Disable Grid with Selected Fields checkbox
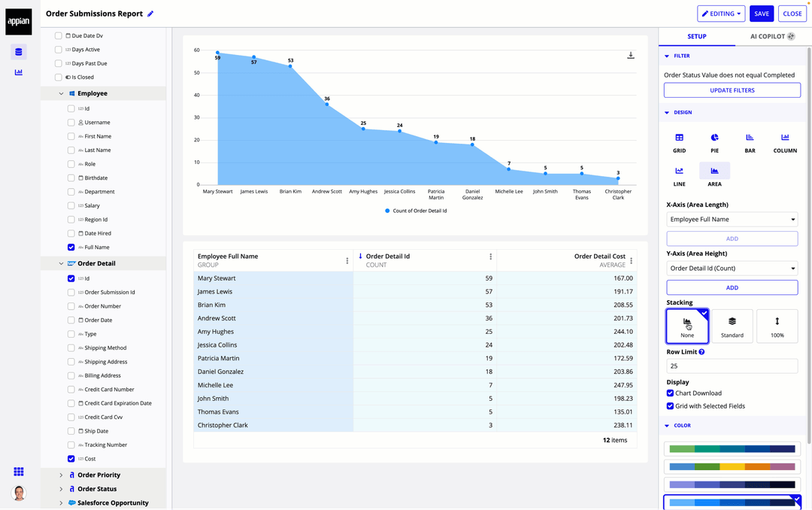Image resolution: width=812 pixels, height=510 pixels. coord(670,406)
